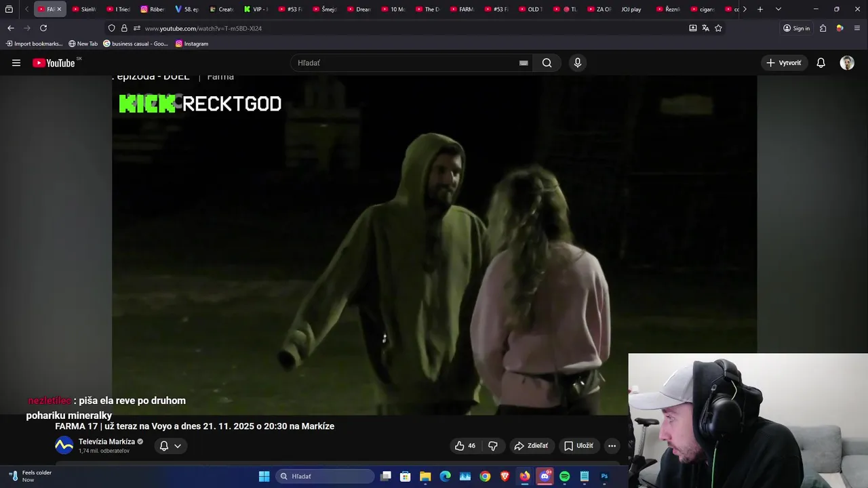
Task: Reload the YouTube page
Action: coord(43,28)
